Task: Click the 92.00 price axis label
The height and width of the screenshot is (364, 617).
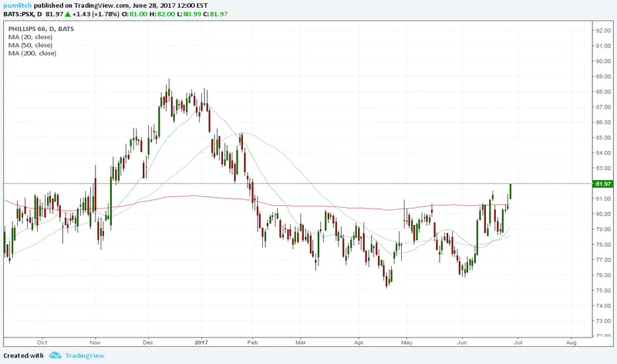Action: coord(603,30)
